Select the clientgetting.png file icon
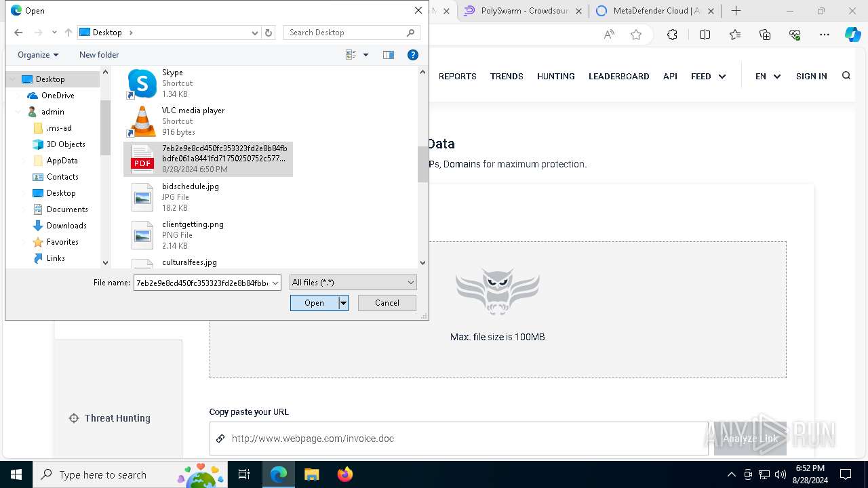This screenshot has height=488, width=868. click(142, 235)
